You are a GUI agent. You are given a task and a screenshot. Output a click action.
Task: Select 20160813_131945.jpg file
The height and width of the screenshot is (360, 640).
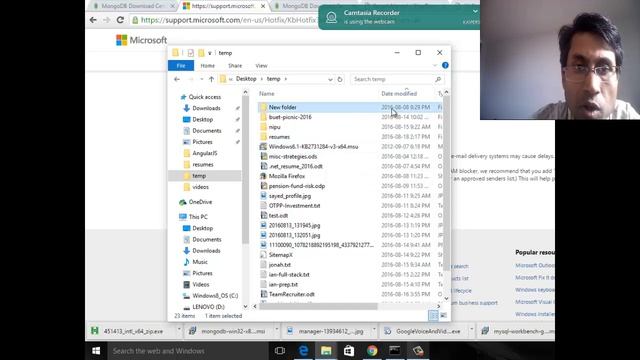(294, 225)
